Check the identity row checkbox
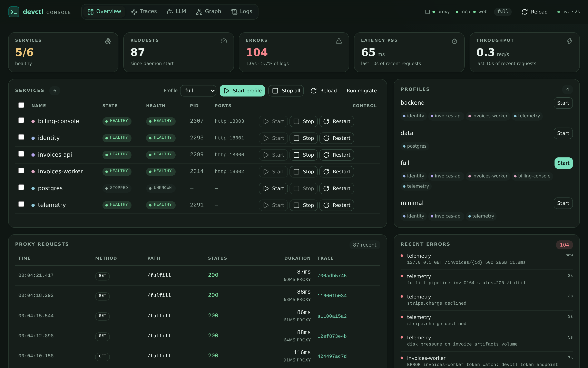Image resolution: width=588 pixels, height=368 pixels. 21,137
